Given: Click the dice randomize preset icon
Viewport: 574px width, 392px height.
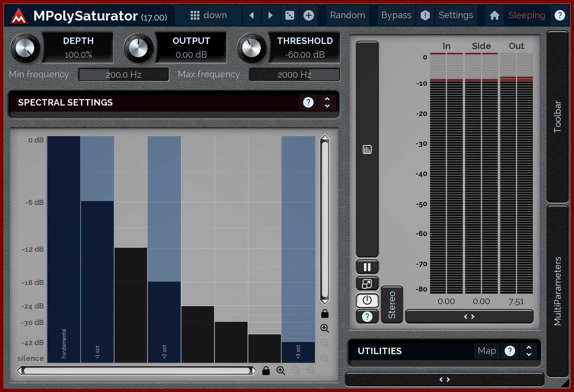Looking at the screenshot, I should tap(289, 15).
